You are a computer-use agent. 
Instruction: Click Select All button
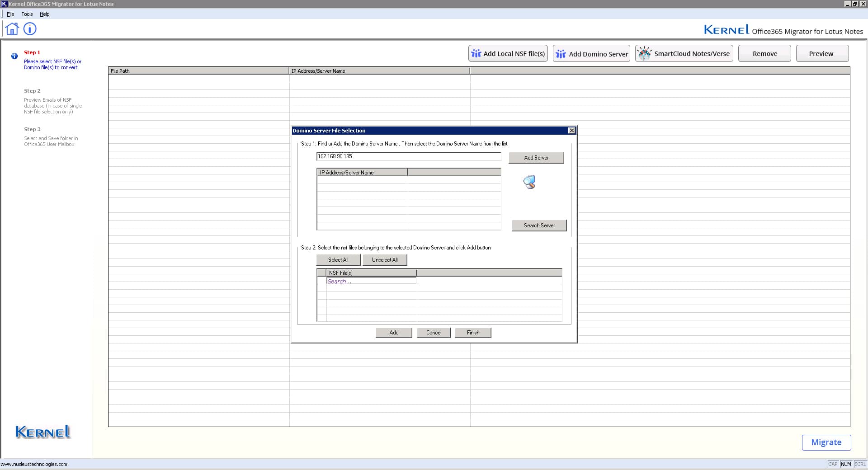coord(338,260)
